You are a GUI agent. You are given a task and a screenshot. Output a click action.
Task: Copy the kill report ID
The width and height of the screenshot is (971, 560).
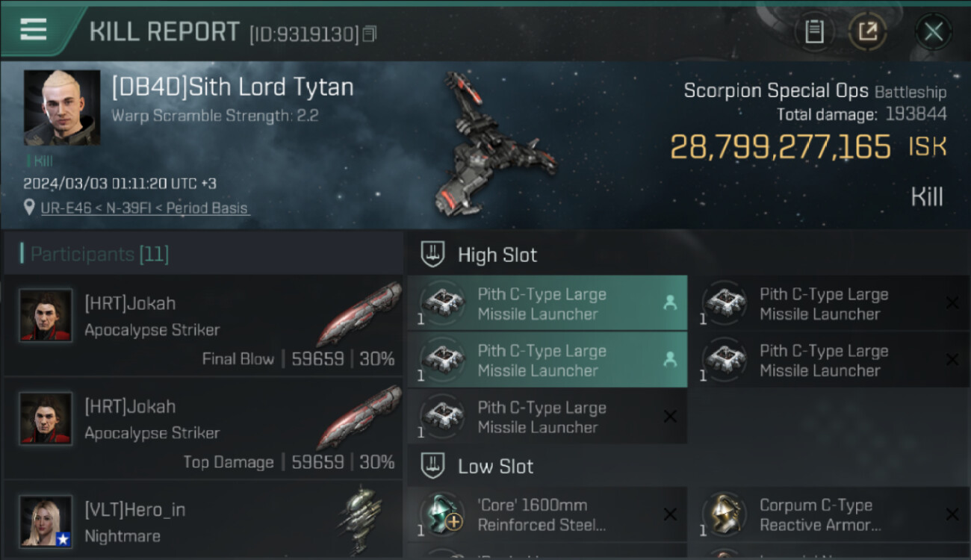click(370, 34)
